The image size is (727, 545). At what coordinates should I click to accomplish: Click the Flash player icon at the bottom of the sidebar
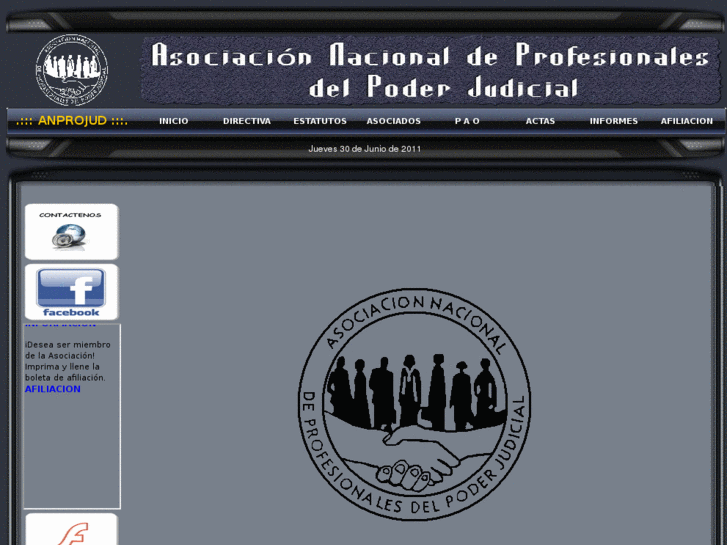click(71, 529)
